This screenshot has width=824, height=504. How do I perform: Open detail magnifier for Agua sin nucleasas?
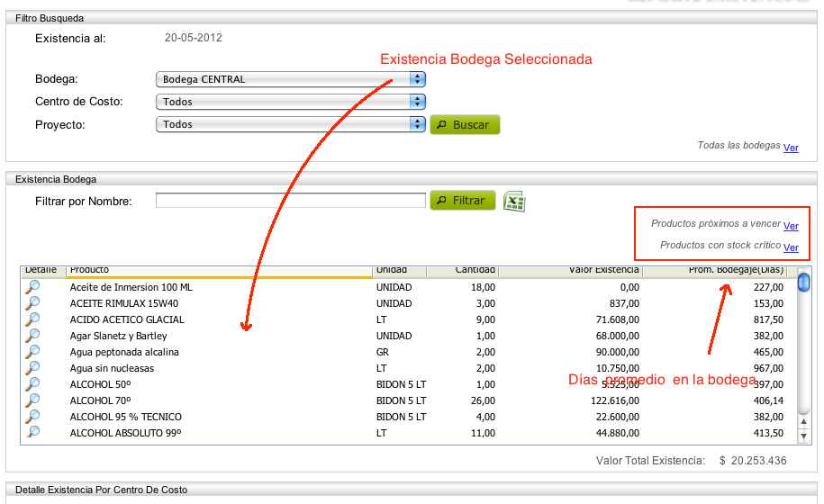pyautogui.click(x=32, y=368)
